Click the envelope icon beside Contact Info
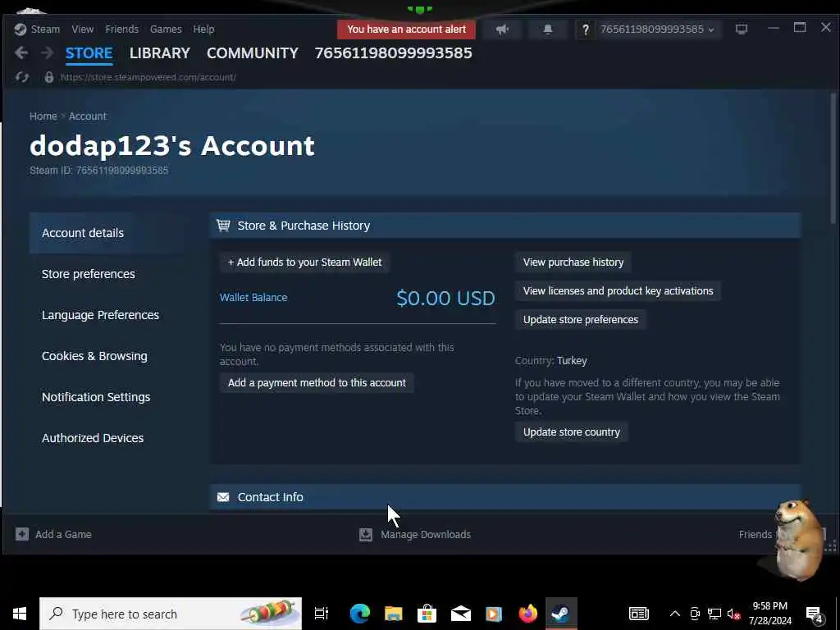The width and height of the screenshot is (840, 630). click(x=223, y=497)
